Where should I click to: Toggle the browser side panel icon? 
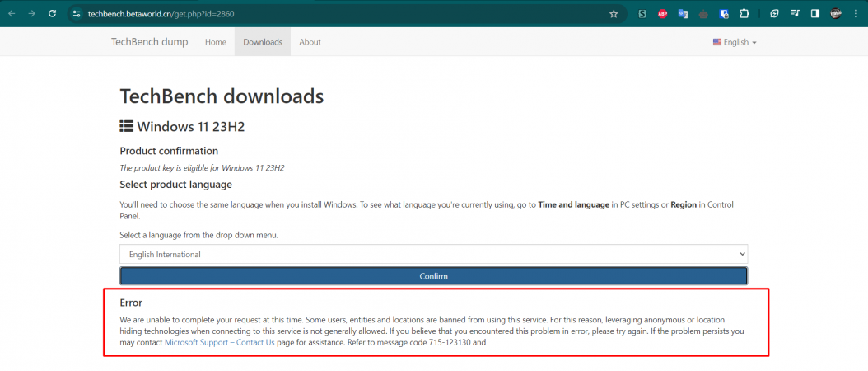[814, 14]
